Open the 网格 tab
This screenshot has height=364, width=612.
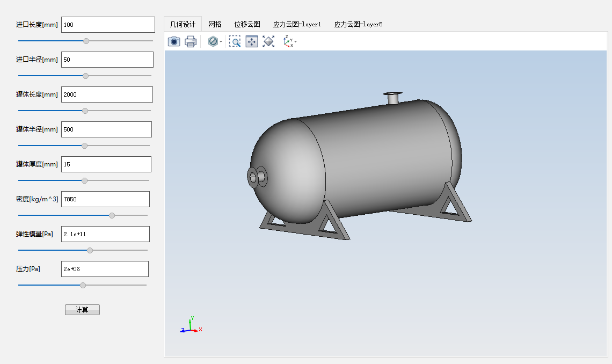(x=215, y=24)
